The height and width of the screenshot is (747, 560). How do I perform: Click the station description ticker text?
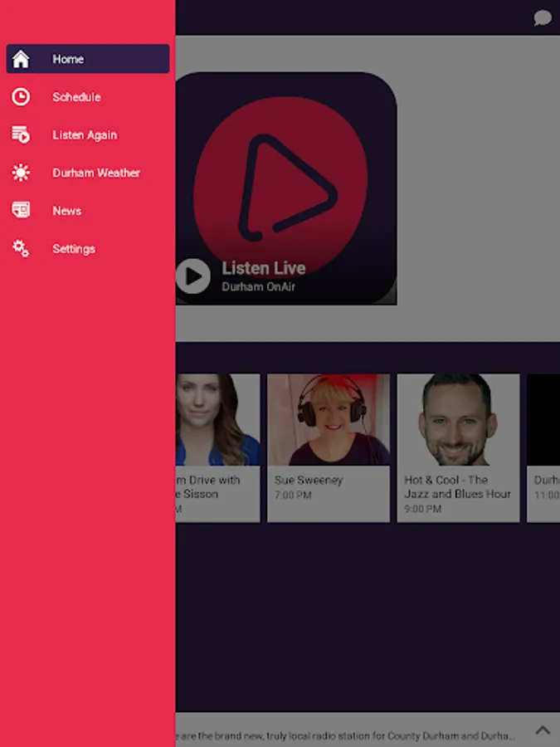tap(345, 735)
